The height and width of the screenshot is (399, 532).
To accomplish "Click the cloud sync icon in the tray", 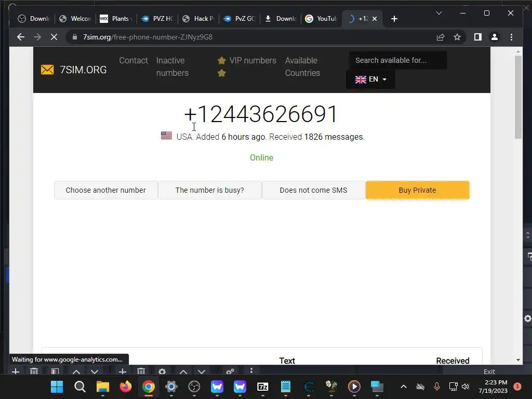I will (420, 387).
